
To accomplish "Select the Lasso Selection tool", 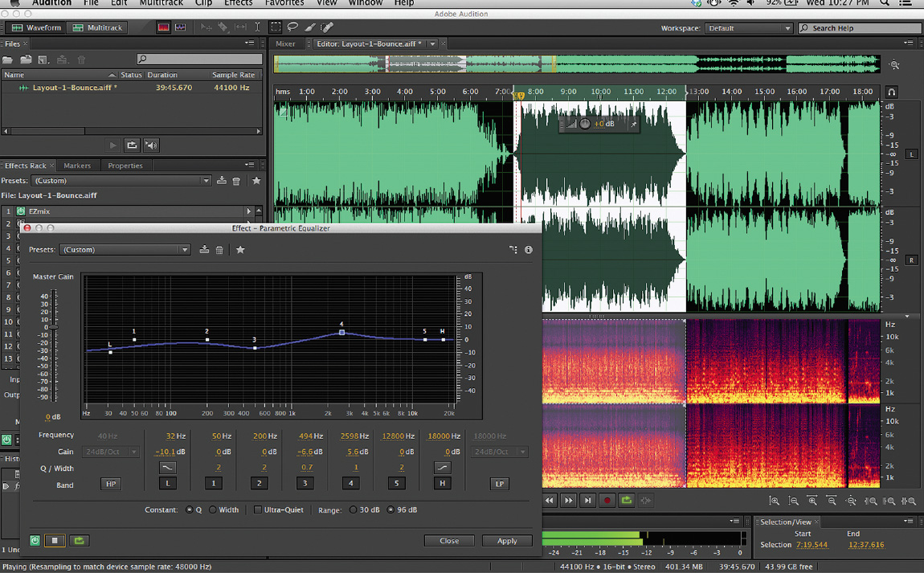I will pos(292,27).
